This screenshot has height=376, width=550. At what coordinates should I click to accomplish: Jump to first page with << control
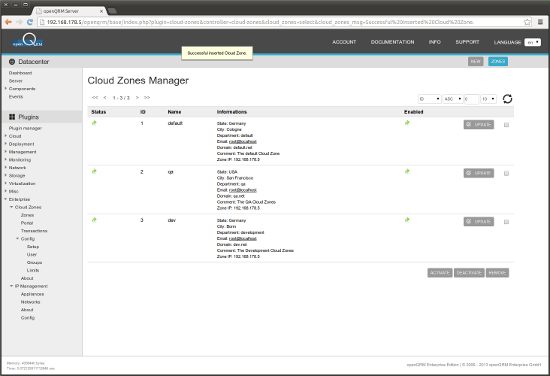(95, 98)
